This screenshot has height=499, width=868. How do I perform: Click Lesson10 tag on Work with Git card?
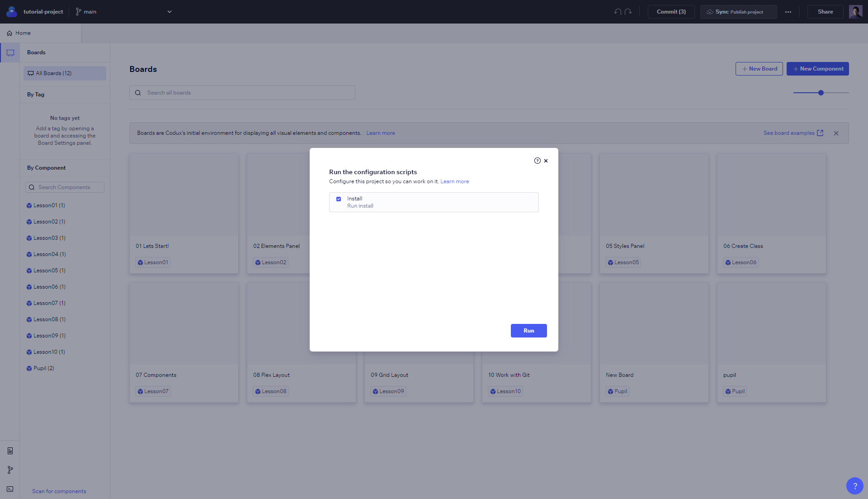(x=505, y=391)
